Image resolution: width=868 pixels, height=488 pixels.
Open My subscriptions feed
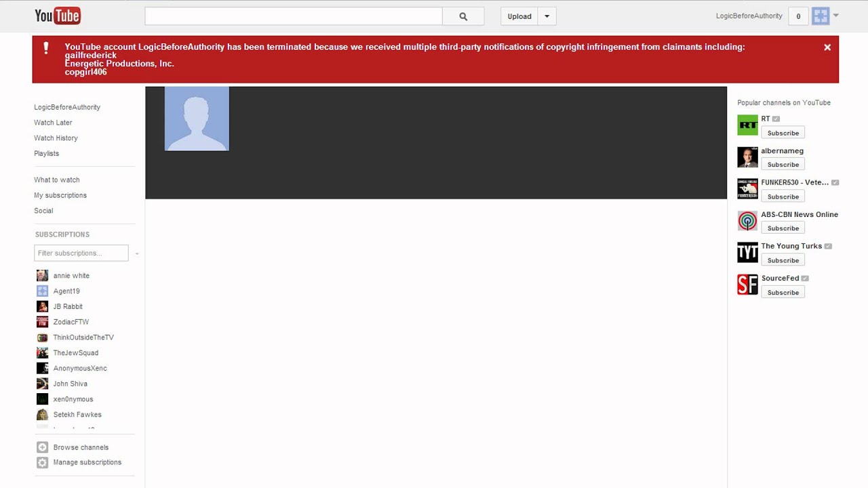click(60, 195)
